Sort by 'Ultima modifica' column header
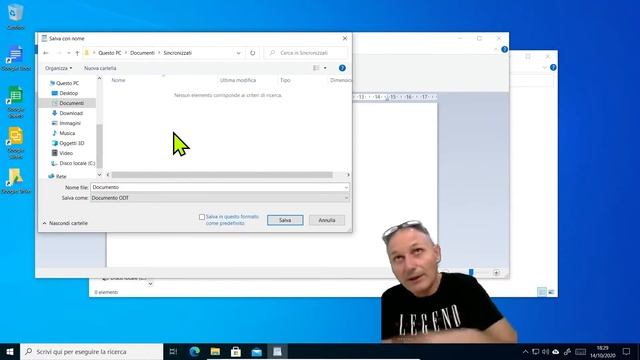This screenshot has height=360, width=640. (x=238, y=80)
